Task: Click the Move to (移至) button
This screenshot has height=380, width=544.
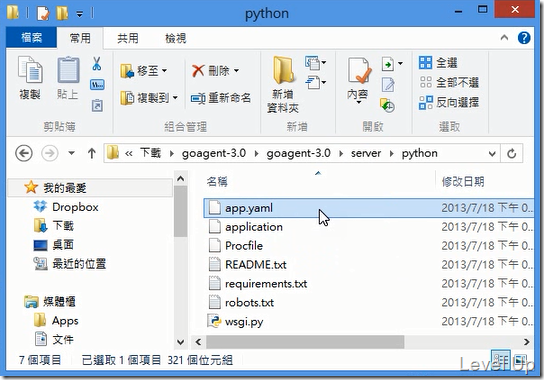Action: (144, 71)
